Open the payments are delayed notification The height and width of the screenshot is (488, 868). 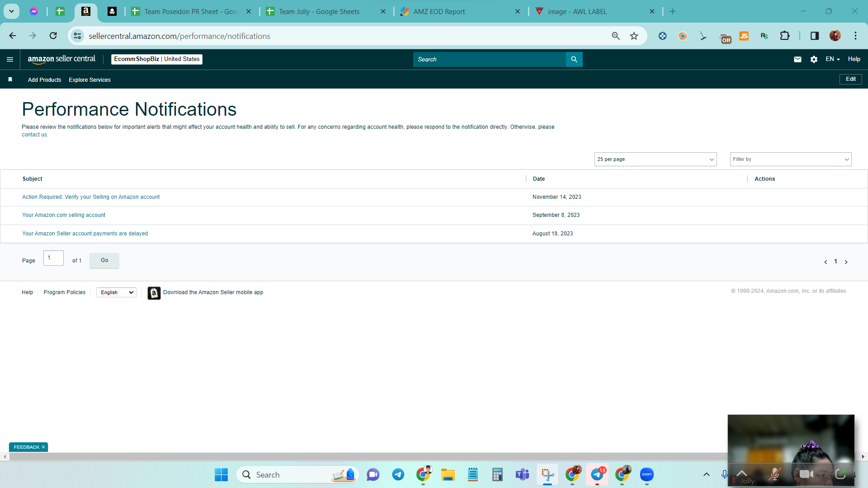(x=85, y=234)
